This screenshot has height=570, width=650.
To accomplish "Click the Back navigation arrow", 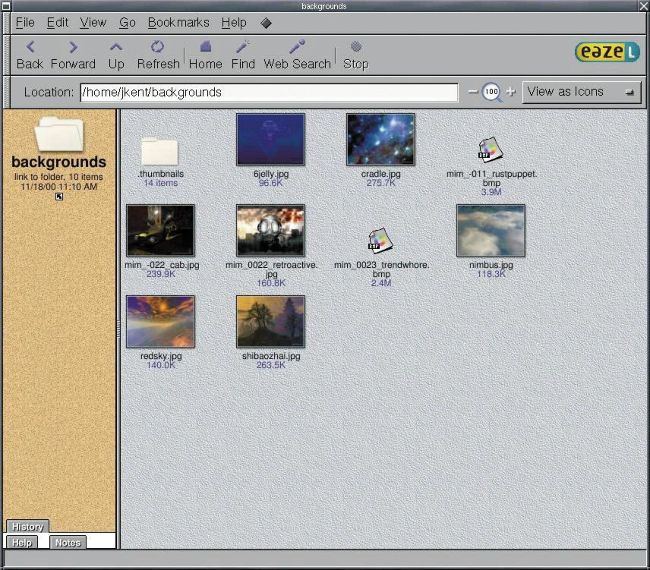I will pos(30,54).
